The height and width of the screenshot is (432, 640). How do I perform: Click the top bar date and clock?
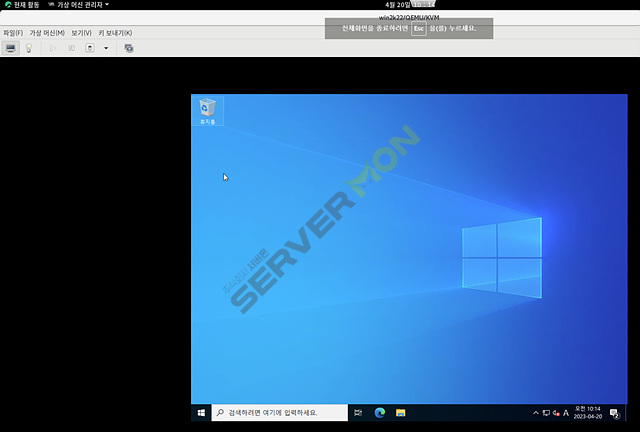[409, 4]
